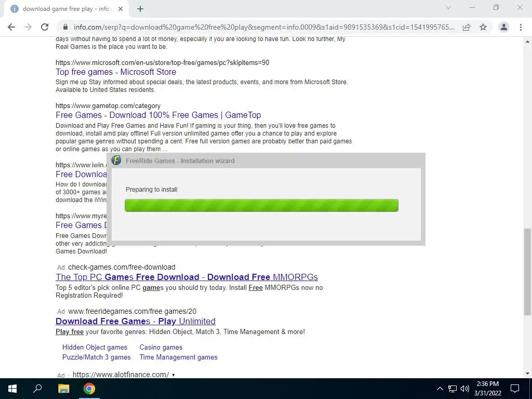Select the 'download game free play' tab
Image resolution: width=532 pixels, height=399 pixels.
click(66, 9)
